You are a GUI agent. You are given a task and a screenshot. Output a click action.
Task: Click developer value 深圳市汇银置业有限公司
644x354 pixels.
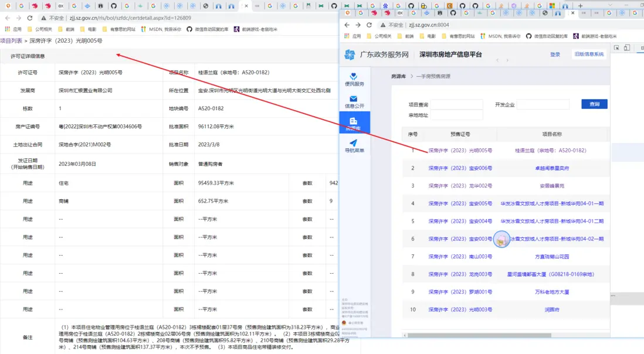(86, 90)
